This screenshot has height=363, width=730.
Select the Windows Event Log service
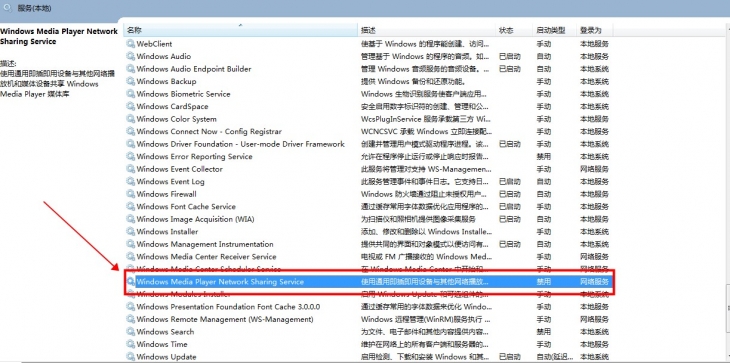click(x=368, y=182)
